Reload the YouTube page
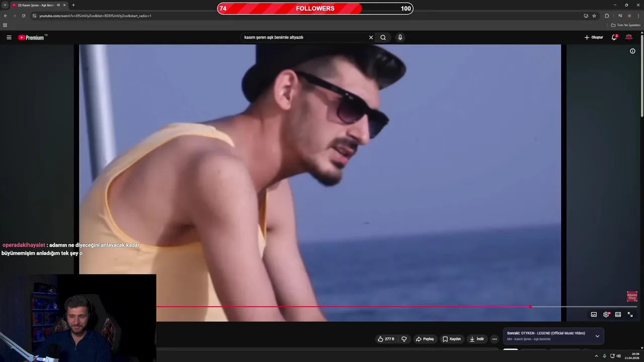644x362 pixels. [23, 16]
